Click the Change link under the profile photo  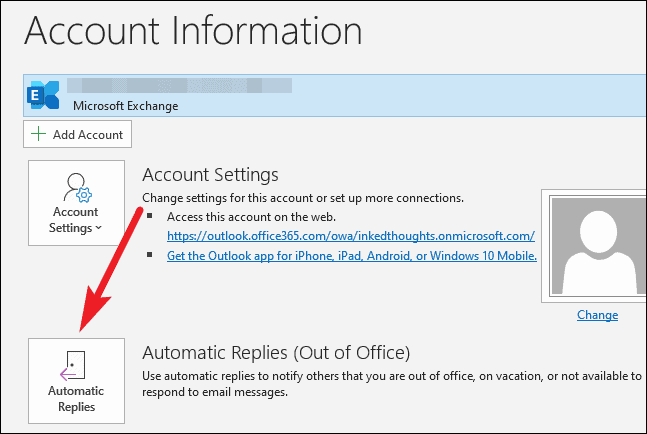tap(597, 315)
